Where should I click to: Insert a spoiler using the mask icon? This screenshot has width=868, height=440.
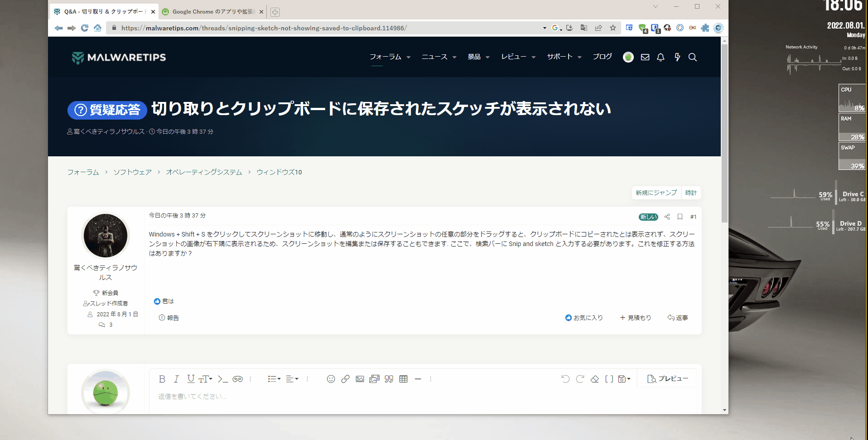point(238,379)
